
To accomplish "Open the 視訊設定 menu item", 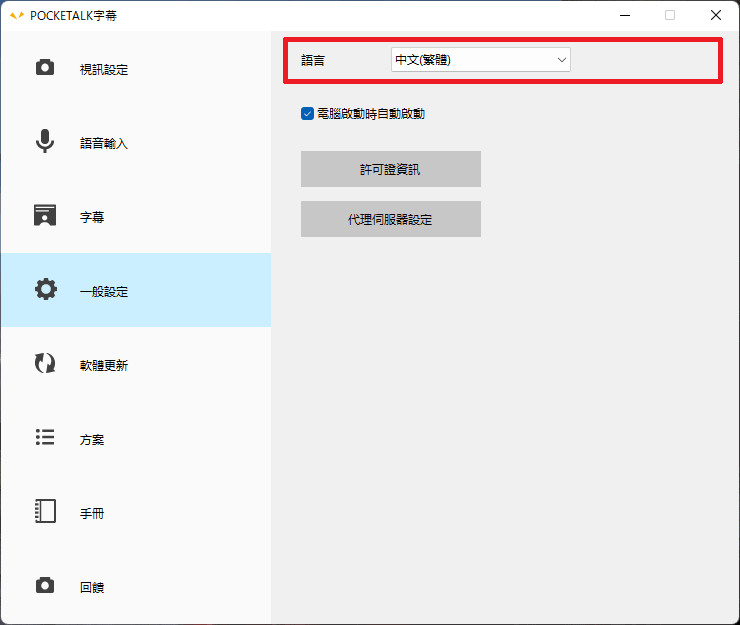I will pyautogui.click(x=104, y=70).
